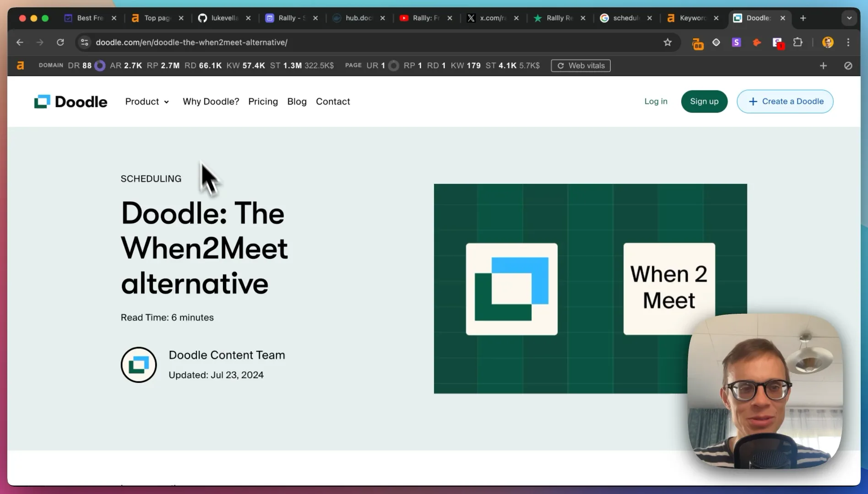Viewport: 868px width, 494px height.
Task: Click the browser back arrow
Action: 20,42
